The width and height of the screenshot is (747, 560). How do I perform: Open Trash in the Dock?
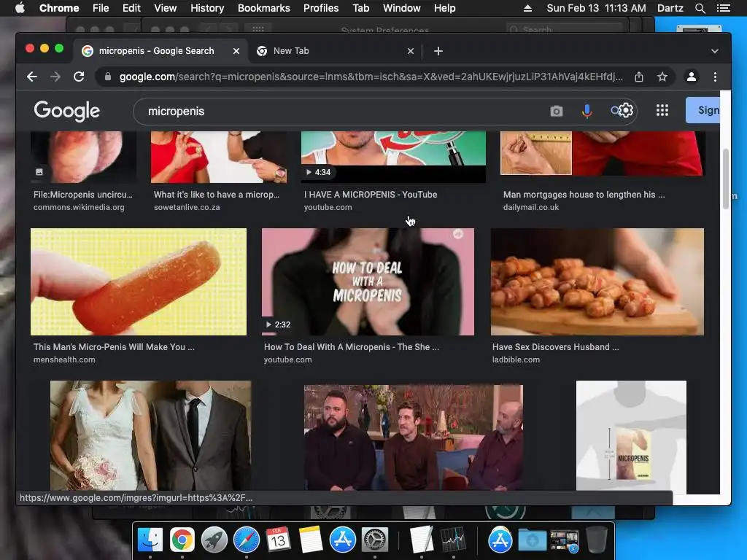point(596,540)
